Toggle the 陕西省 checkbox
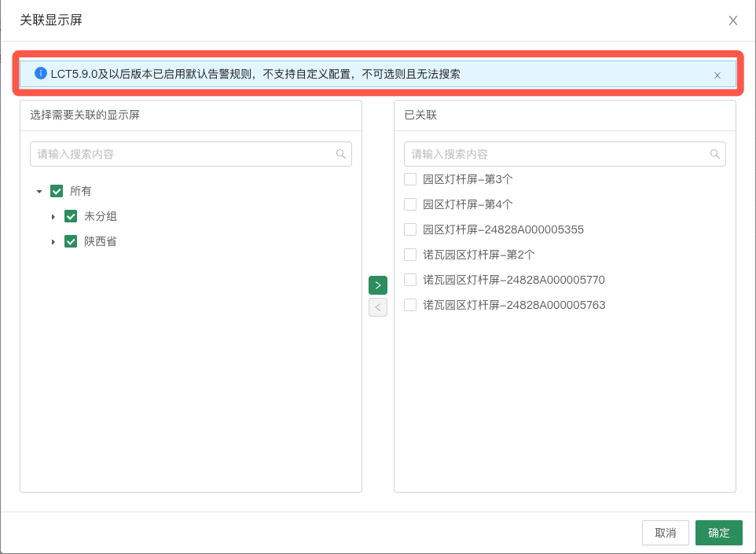Image resolution: width=756 pixels, height=554 pixels. 71,241
